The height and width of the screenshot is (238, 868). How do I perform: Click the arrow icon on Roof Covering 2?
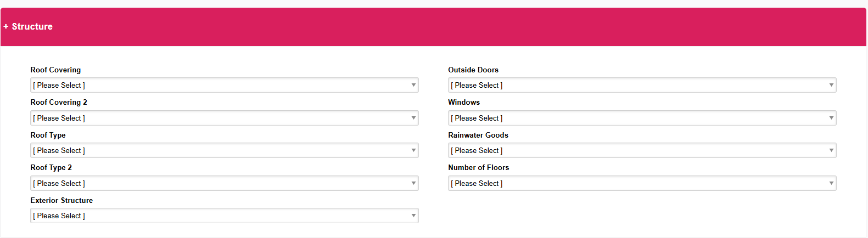[413, 118]
